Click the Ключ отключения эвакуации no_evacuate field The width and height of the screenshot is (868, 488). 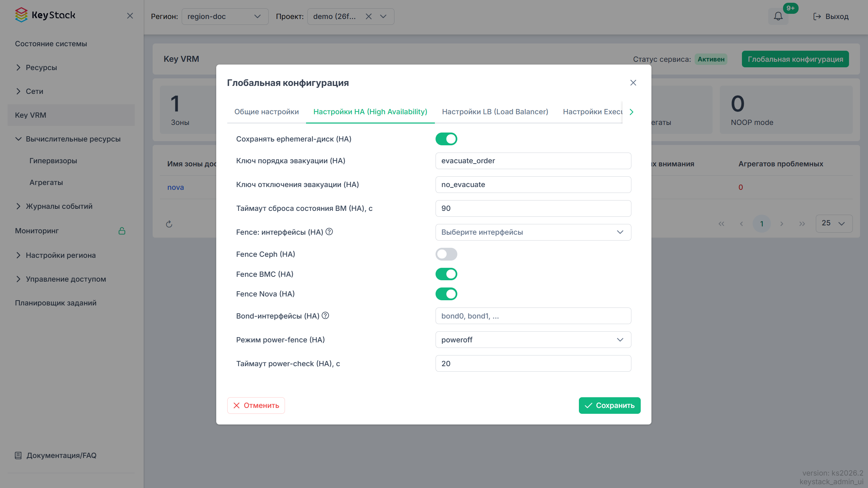(x=533, y=185)
